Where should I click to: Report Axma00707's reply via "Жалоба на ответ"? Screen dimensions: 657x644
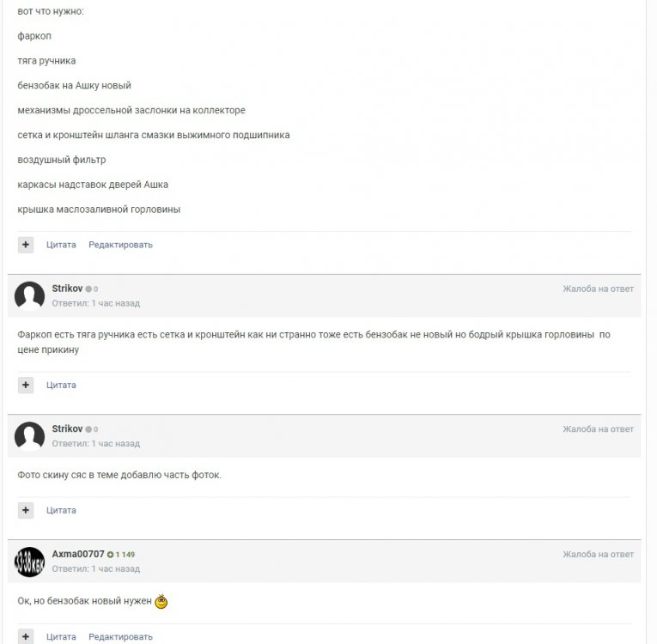[x=598, y=555]
